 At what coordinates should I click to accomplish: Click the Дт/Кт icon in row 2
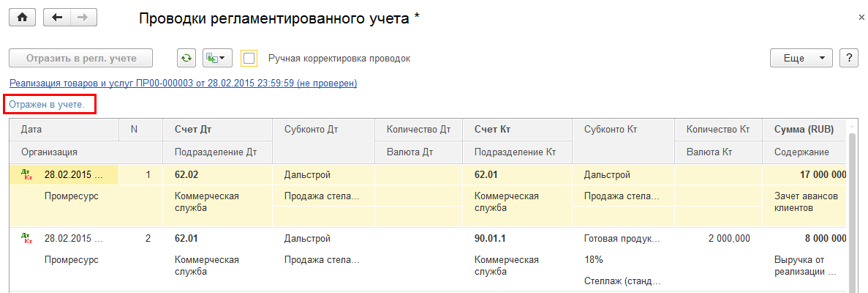[28, 238]
